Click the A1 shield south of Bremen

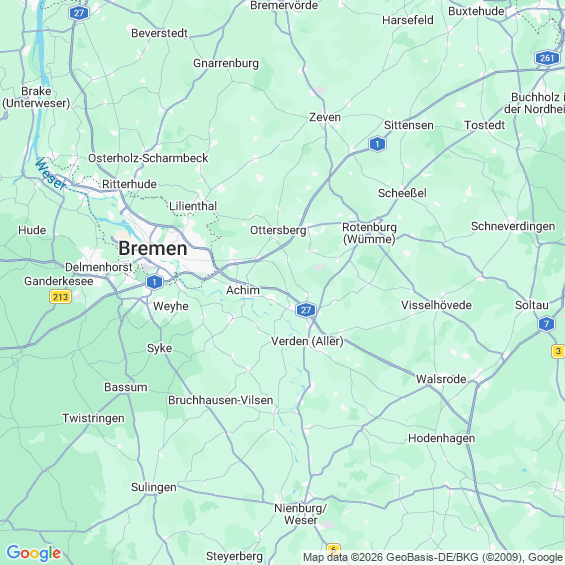[154, 282]
